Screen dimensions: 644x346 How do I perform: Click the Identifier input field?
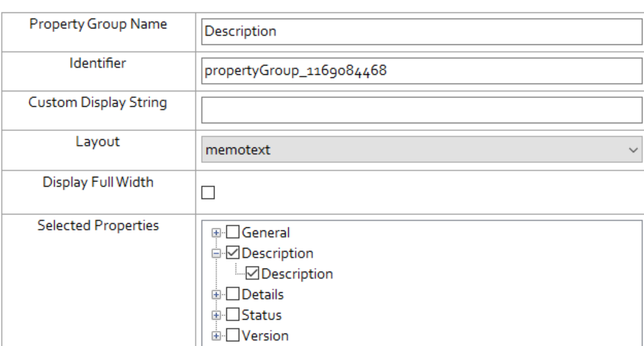[x=422, y=71]
